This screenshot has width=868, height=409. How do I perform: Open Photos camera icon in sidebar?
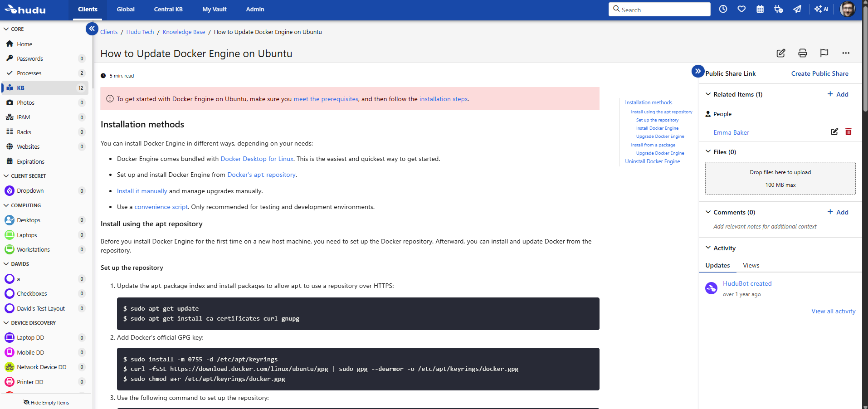pos(10,102)
